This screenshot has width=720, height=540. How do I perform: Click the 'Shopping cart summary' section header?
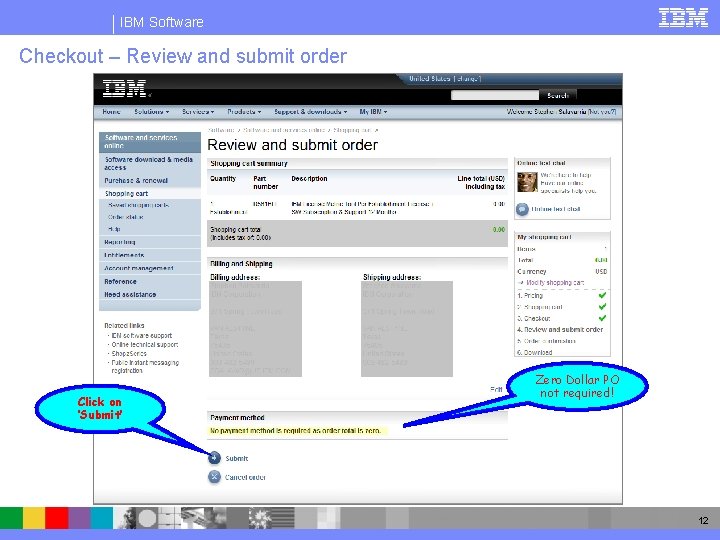pos(249,163)
